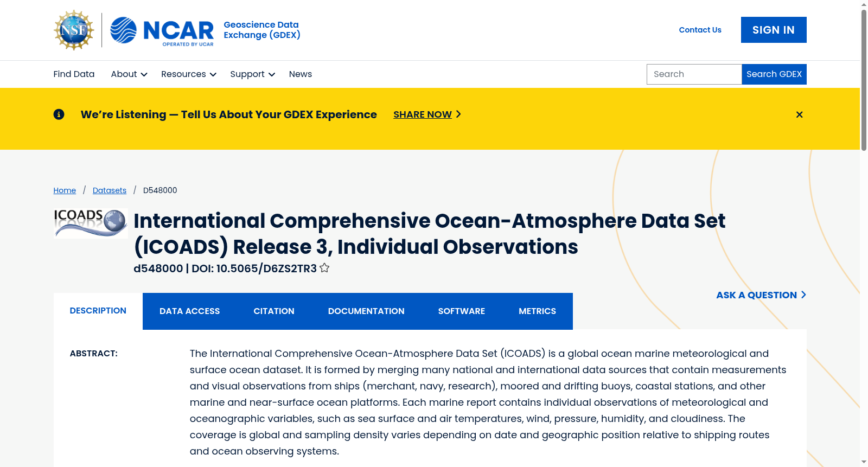The height and width of the screenshot is (467, 868).
Task: Switch to the DOCUMENTATION tab
Action: point(366,311)
